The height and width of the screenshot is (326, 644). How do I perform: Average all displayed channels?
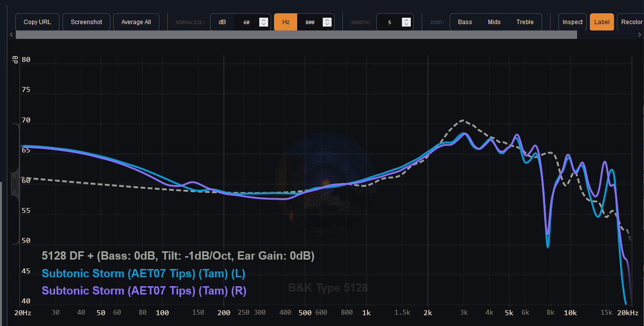(136, 22)
